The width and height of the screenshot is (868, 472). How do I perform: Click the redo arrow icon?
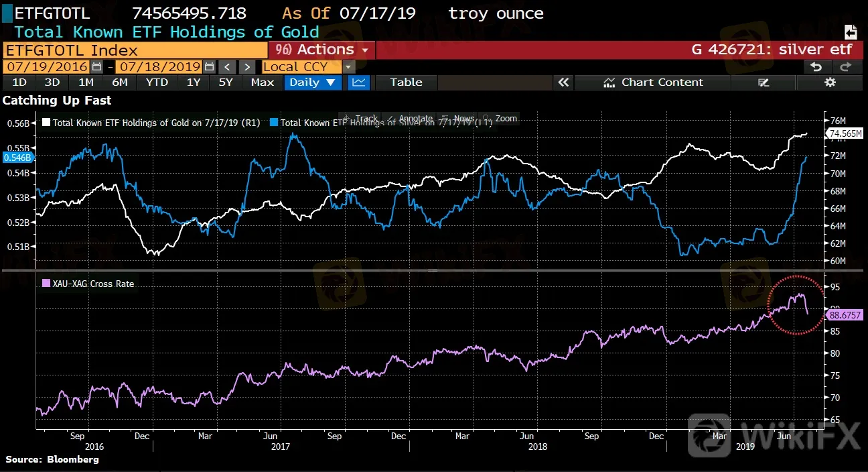coord(845,66)
